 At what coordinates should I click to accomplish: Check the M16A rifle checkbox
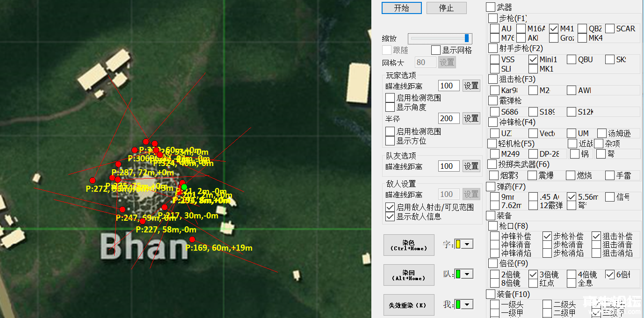(x=521, y=29)
